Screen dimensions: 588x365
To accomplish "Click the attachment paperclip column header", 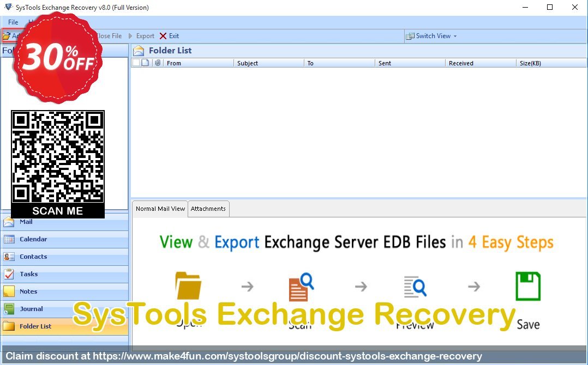I will click(158, 63).
